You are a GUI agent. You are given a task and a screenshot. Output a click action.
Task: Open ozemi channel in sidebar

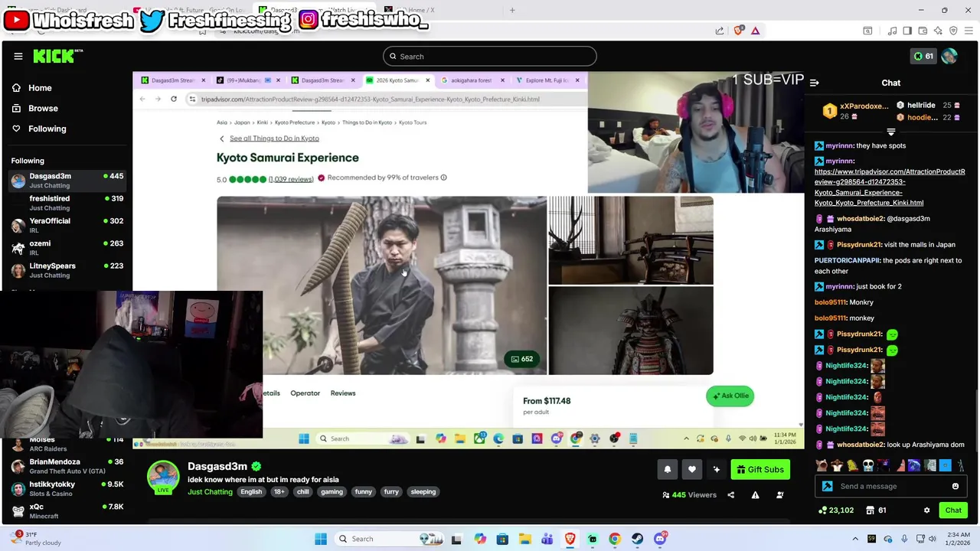click(x=67, y=248)
